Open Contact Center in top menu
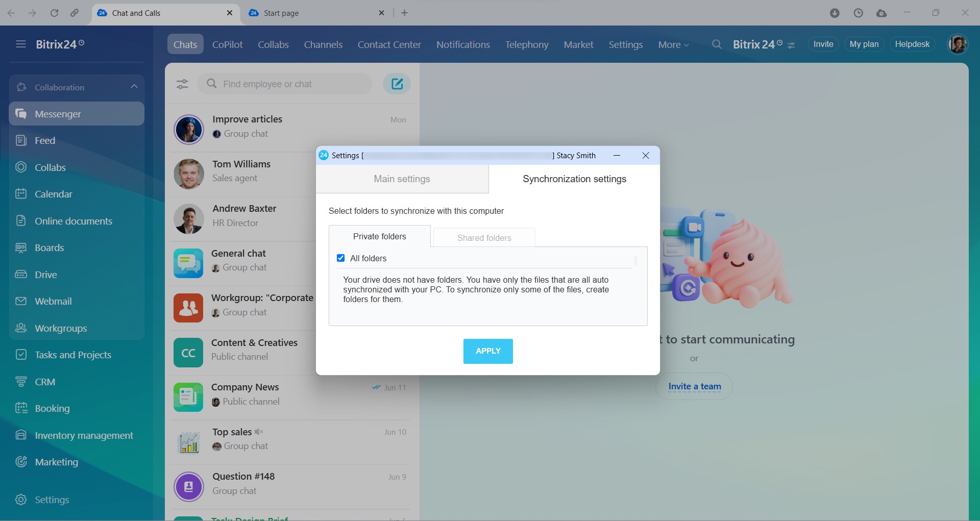Image resolution: width=980 pixels, height=521 pixels. tap(389, 44)
